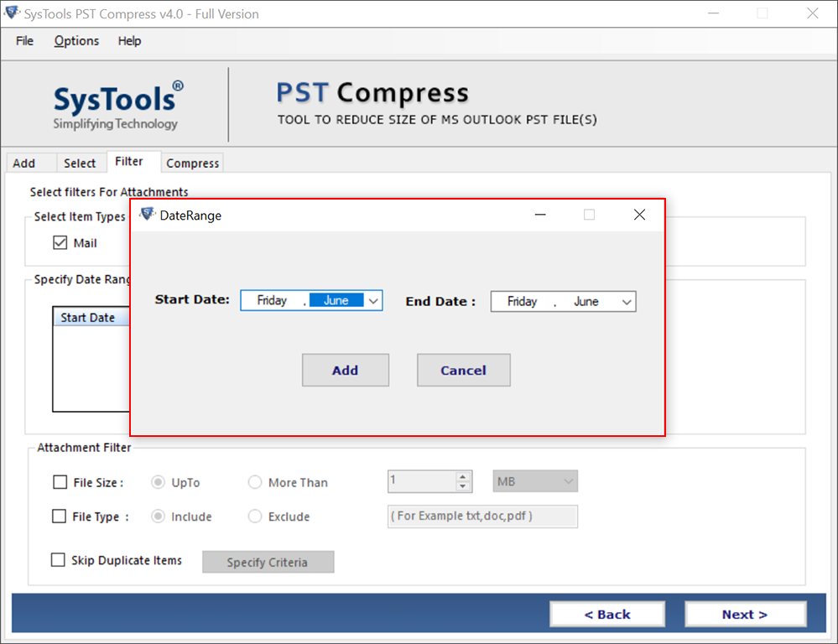
Task: Select Friday in the End Date field
Action: click(522, 302)
